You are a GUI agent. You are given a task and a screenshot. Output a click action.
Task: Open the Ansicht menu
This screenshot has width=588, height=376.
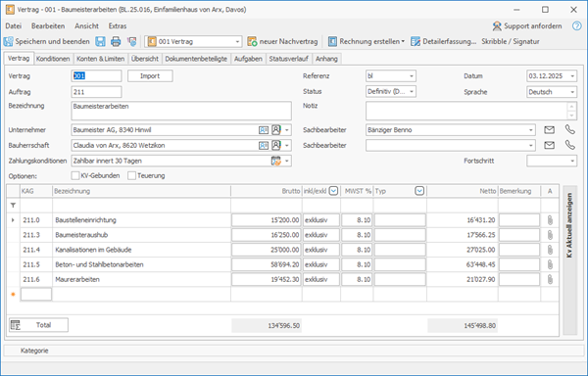point(86,25)
